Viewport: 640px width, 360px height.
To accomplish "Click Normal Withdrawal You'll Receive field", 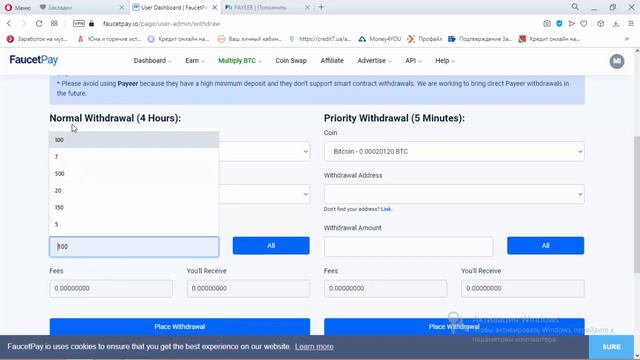I will [248, 288].
